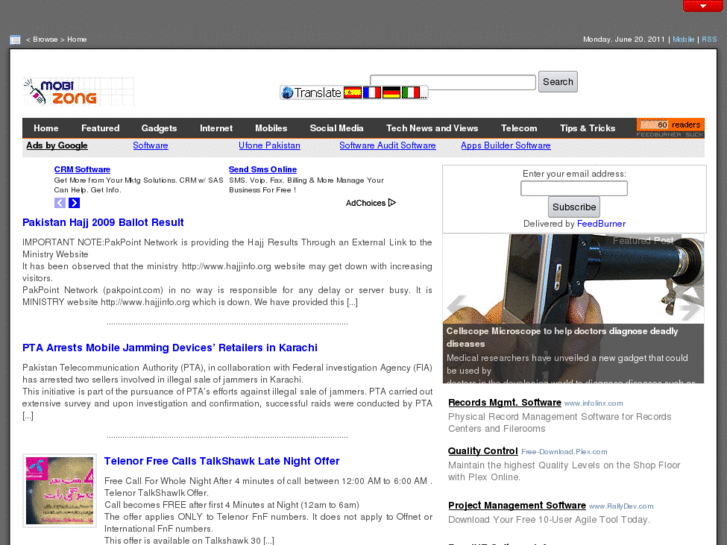This screenshot has height=545, width=727.
Task: Open the Gadgets menu item
Action: [159, 128]
